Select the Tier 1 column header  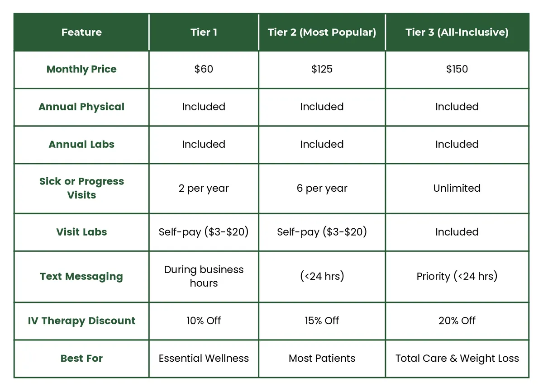click(x=204, y=32)
